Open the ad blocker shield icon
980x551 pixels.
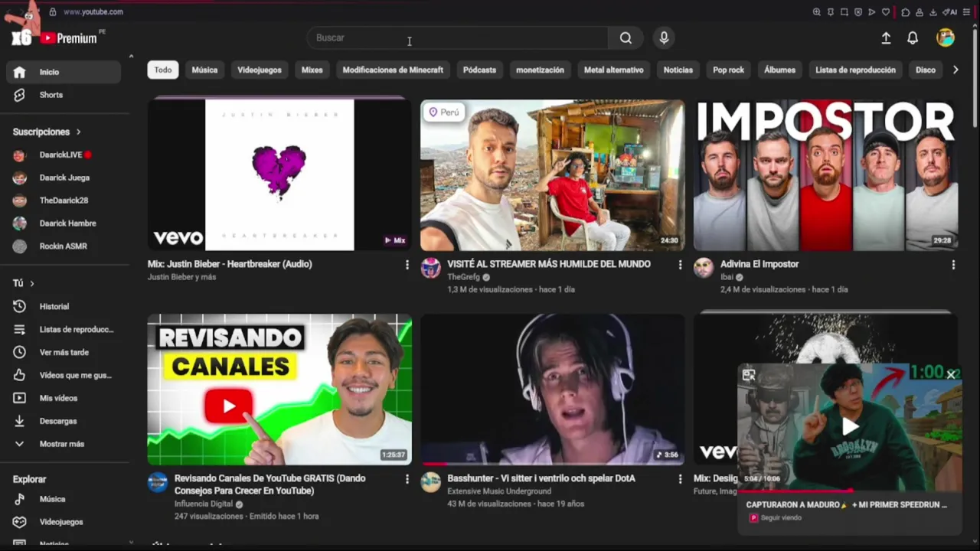click(858, 12)
